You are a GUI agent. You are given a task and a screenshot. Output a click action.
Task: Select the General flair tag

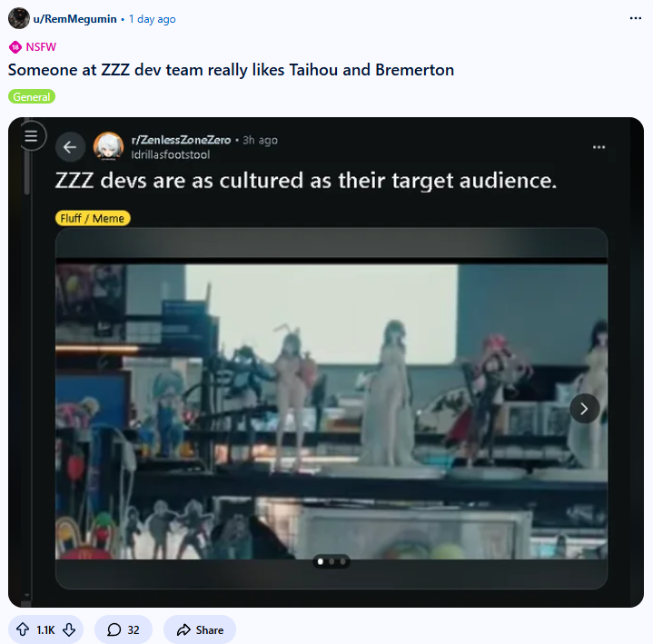32,96
